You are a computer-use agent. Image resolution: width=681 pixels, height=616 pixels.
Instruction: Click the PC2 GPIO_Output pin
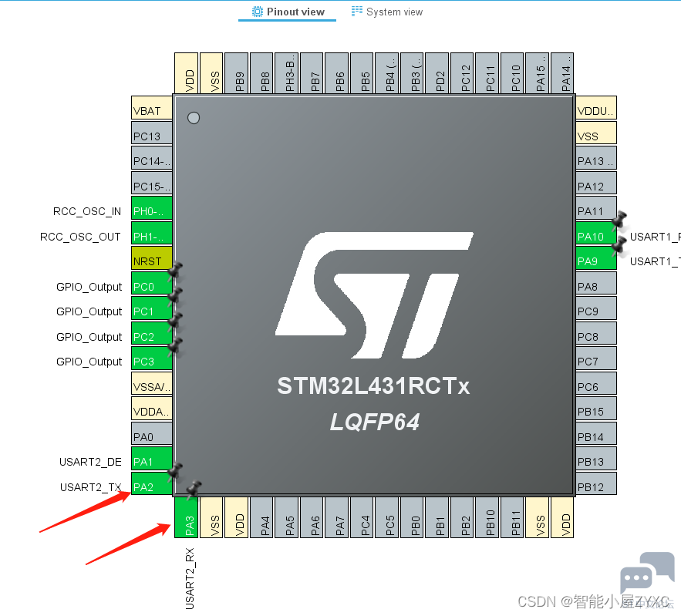(152, 333)
